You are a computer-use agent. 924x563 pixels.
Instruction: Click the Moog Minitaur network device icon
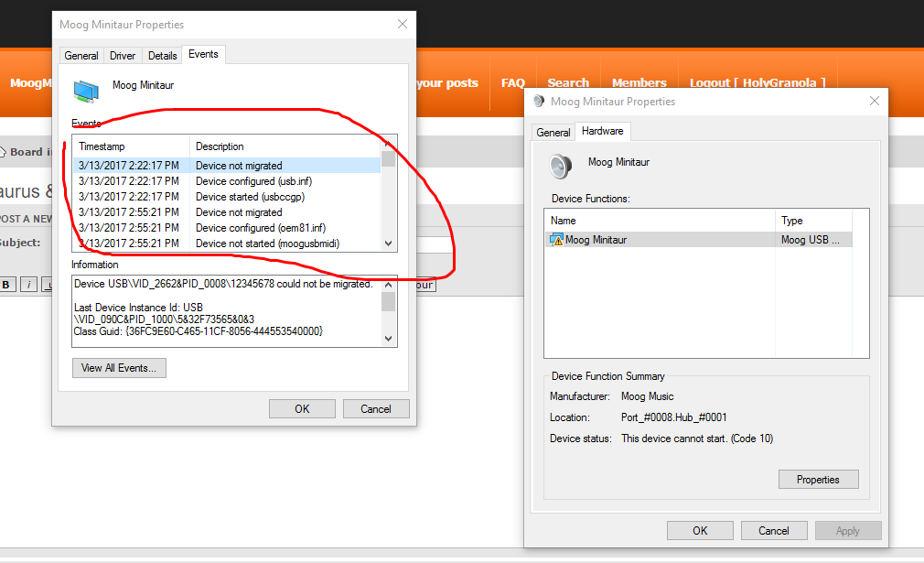87,90
